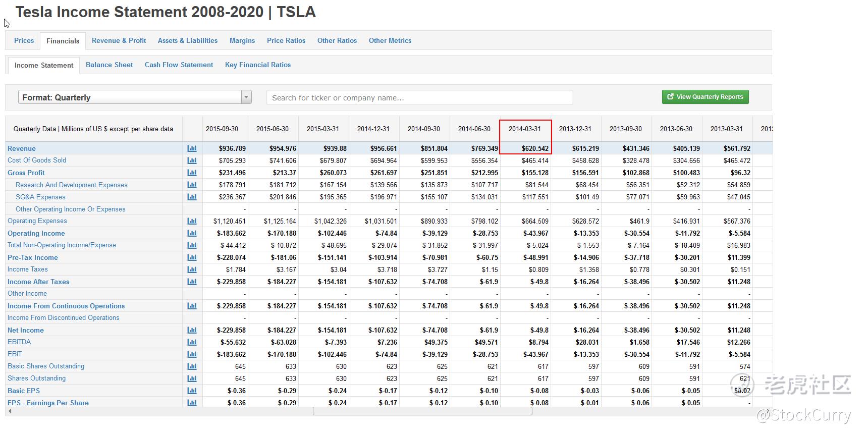
Task: Click the horizontal scrollbar thumb
Action: tap(422, 411)
